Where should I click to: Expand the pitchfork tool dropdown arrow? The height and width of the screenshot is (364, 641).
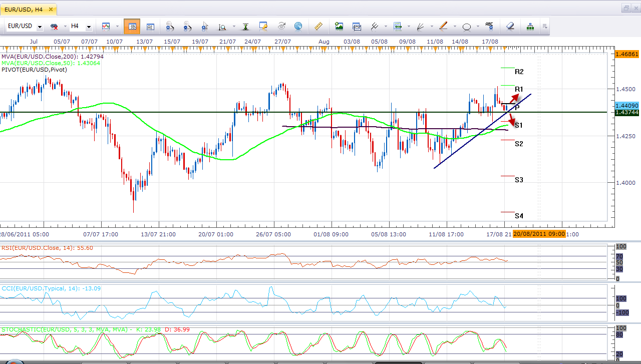385,27
